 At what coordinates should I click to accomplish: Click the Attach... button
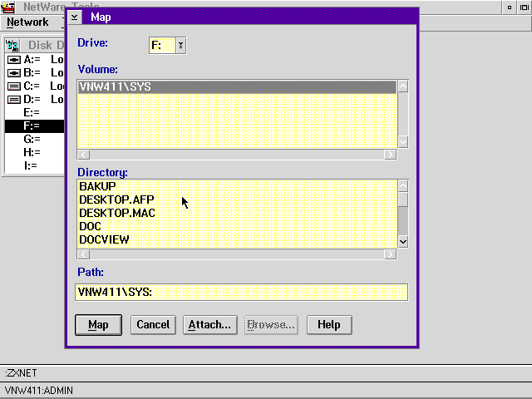click(x=210, y=325)
